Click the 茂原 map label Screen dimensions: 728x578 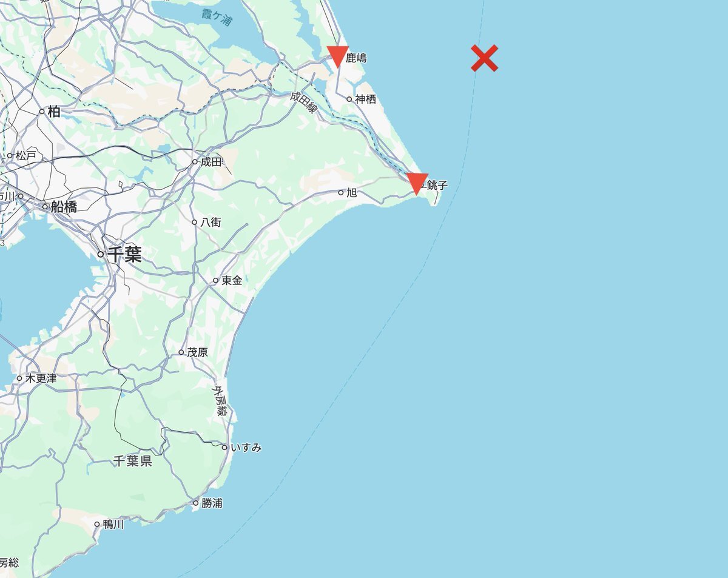tap(198, 352)
